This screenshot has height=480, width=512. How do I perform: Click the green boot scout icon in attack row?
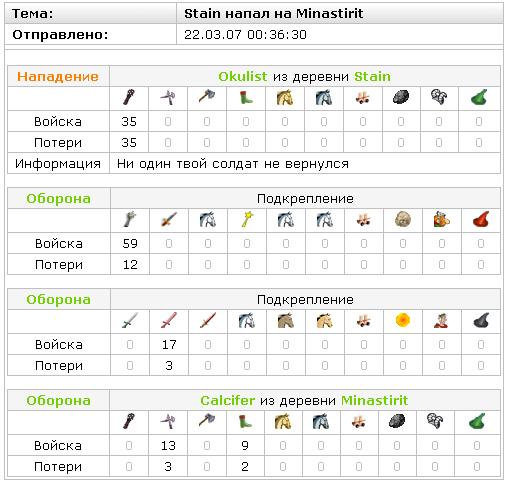pos(246,98)
